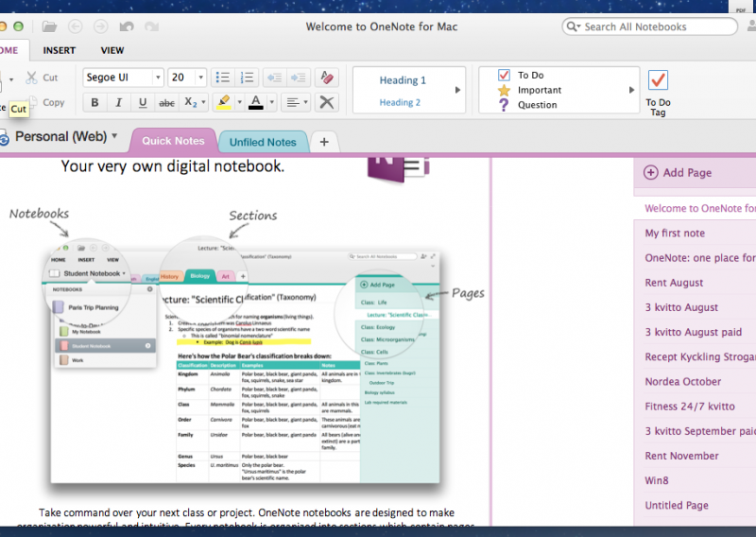Image resolution: width=756 pixels, height=537 pixels.
Task: Click the notebook sync icon
Action: [x=4, y=139]
